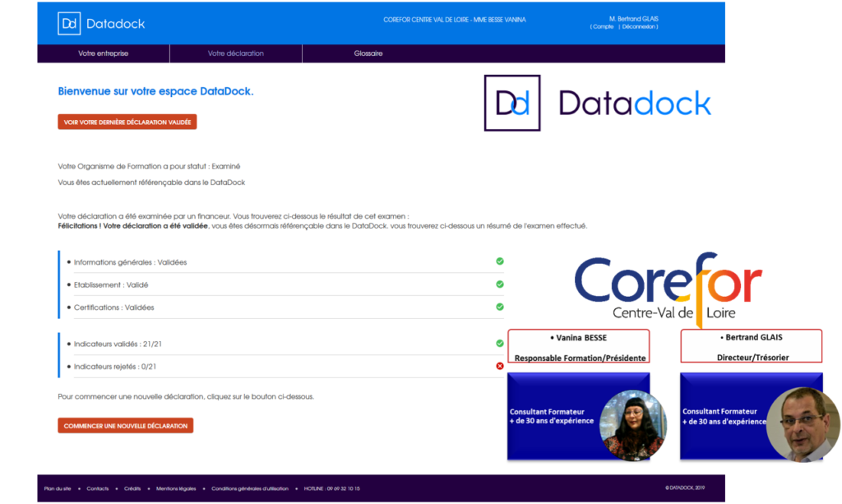Open Mentions légales in the footer
The width and height of the screenshot is (842, 504).
click(x=176, y=489)
